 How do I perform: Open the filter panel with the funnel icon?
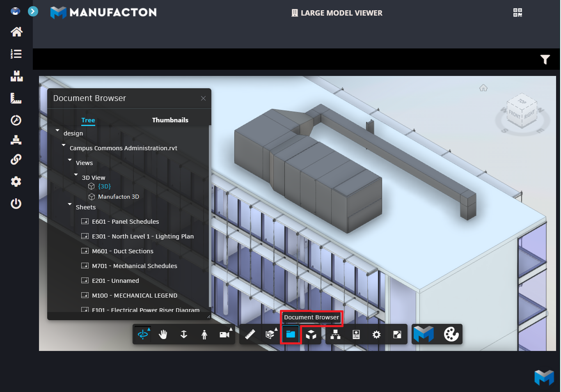(545, 59)
